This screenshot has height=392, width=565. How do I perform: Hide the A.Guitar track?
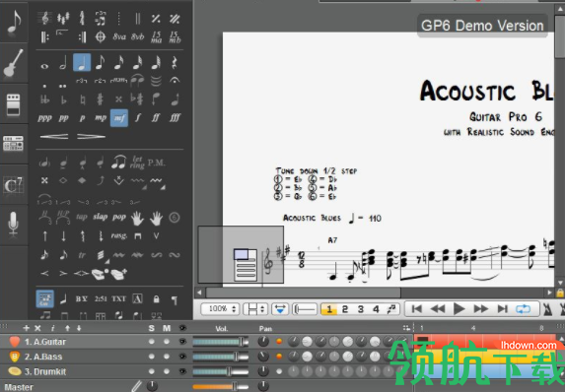point(182,341)
